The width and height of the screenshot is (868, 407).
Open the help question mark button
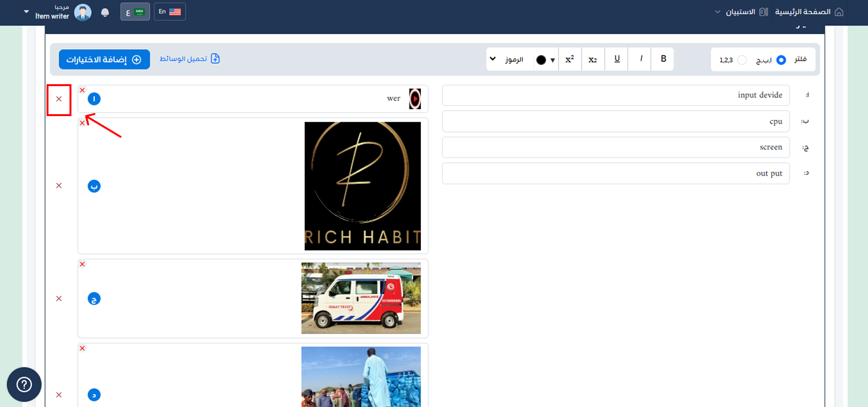tap(24, 385)
